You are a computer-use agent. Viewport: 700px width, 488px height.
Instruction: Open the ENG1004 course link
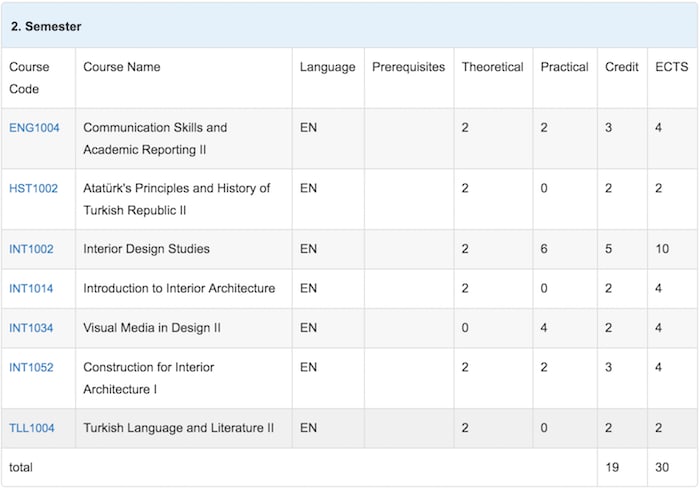[34, 128]
